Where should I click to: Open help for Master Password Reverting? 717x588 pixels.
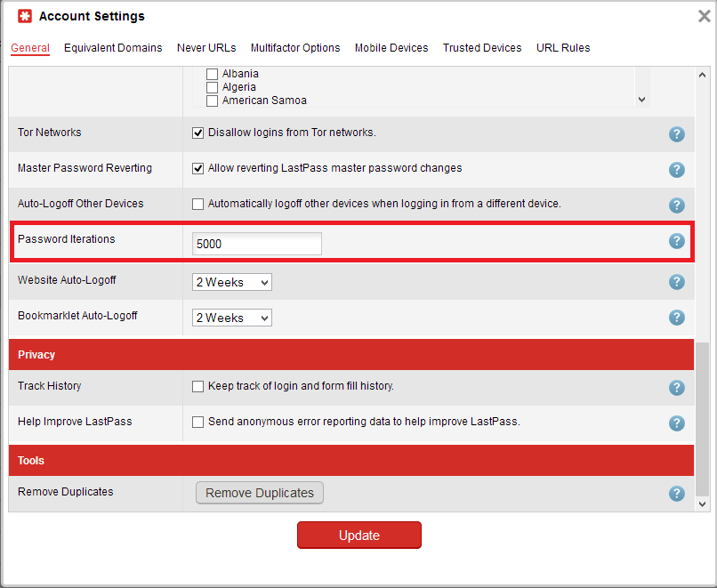(x=677, y=170)
